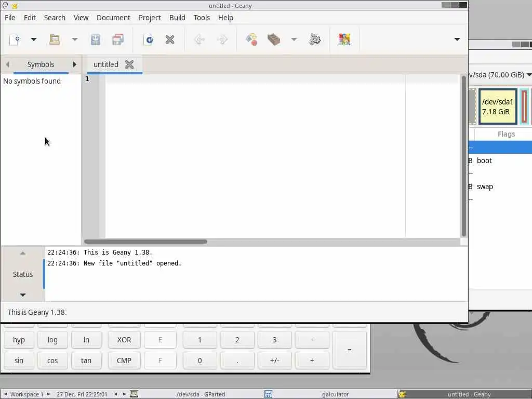532x399 pixels.
Task: Expand the recent files dropdown arrow
Action: (x=75, y=39)
